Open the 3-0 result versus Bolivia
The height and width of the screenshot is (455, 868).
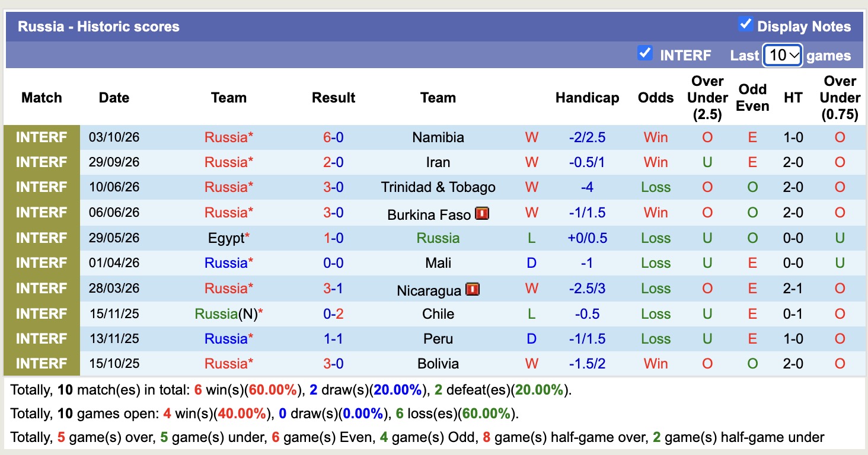[x=333, y=364]
